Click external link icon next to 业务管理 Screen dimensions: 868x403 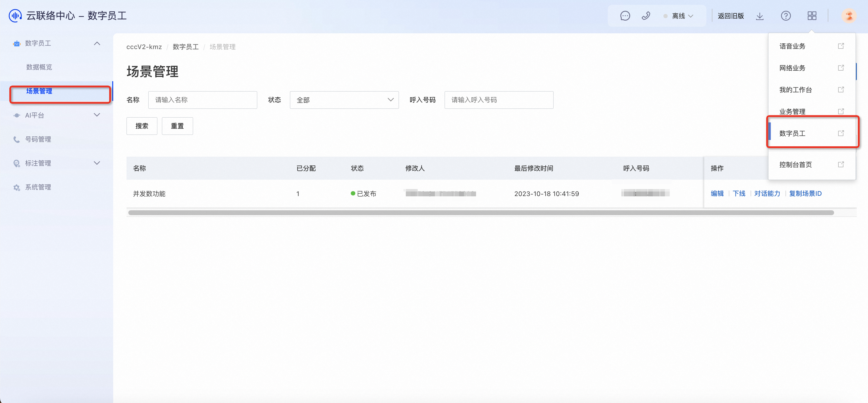[x=841, y=111]
